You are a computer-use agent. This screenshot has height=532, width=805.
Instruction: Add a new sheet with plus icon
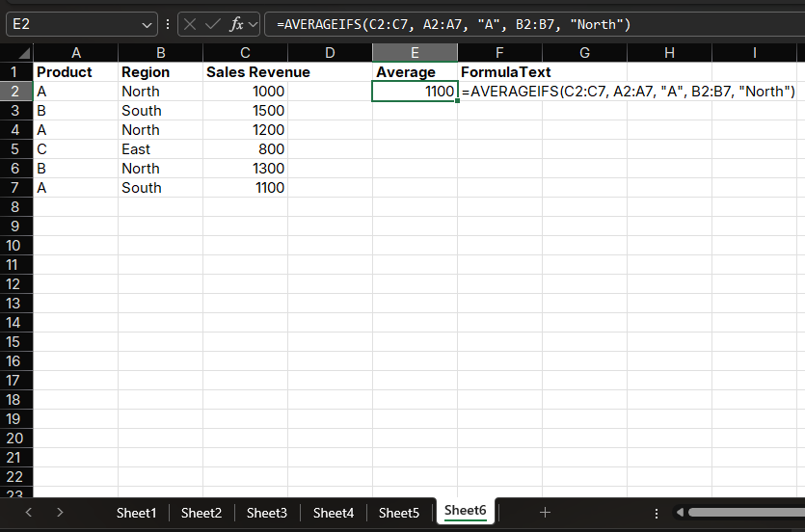click(546, 512)
